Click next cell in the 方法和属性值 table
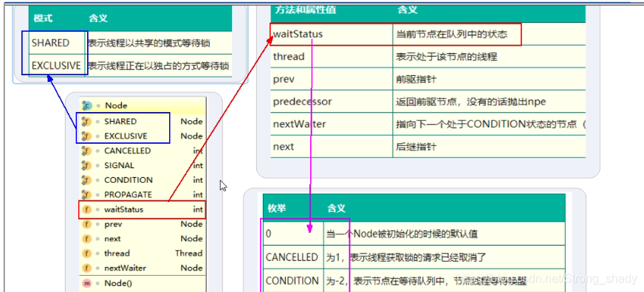Viewport: 644px width, 292px height. pos(332,147)
